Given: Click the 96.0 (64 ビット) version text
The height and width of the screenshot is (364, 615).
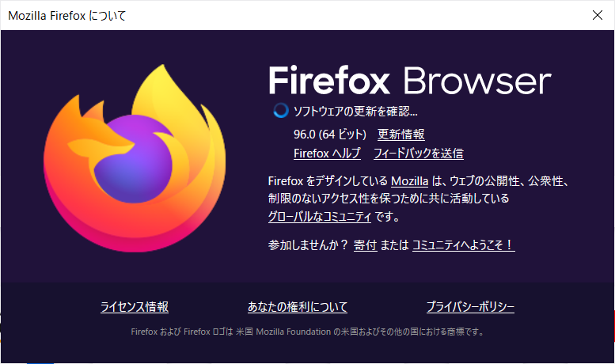Looking at the screenshot, I should pyautogui.click(x=329, y=135).
